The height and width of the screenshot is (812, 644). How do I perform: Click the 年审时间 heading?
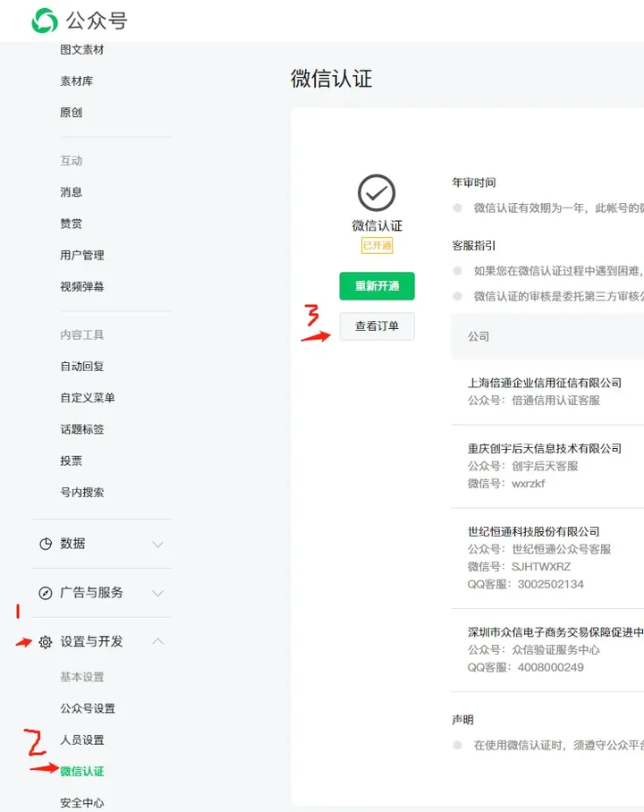473,182
